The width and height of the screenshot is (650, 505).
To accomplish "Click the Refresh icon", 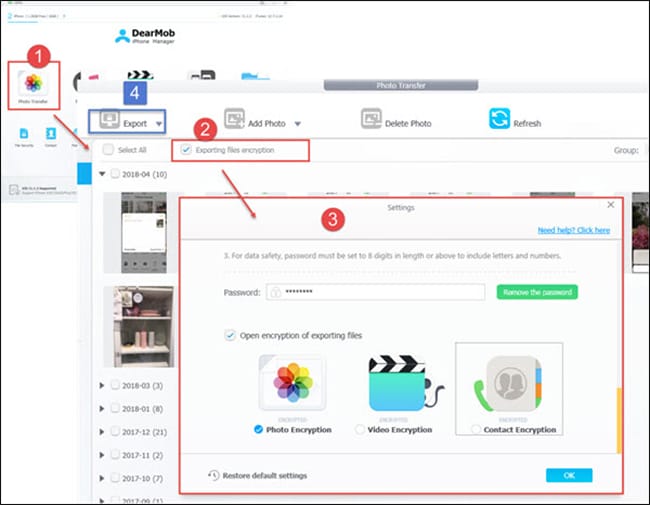I will tap(500, 119).
